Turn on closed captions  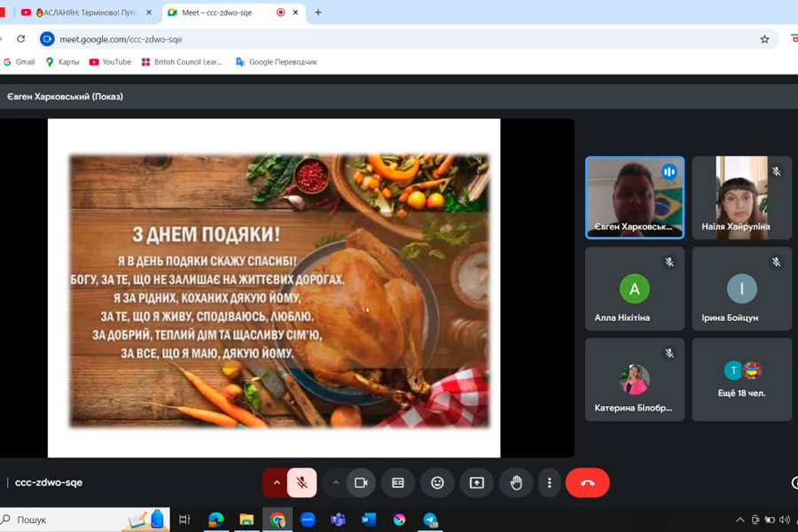(398, 482)
